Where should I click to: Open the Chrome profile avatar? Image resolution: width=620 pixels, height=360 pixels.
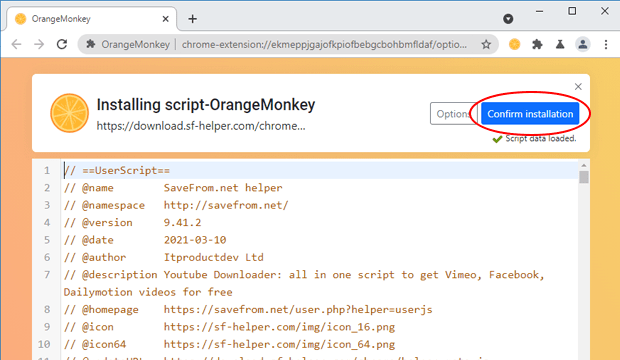(x=583, y=44)
